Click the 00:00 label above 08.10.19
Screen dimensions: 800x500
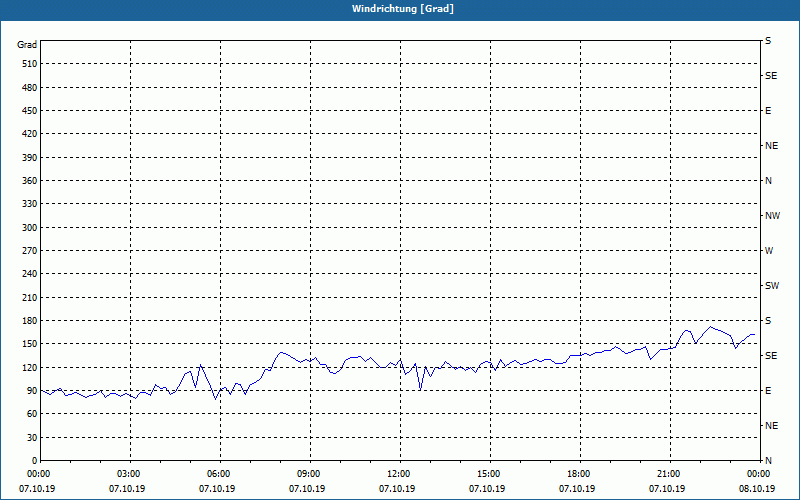(x=760, y=474)
